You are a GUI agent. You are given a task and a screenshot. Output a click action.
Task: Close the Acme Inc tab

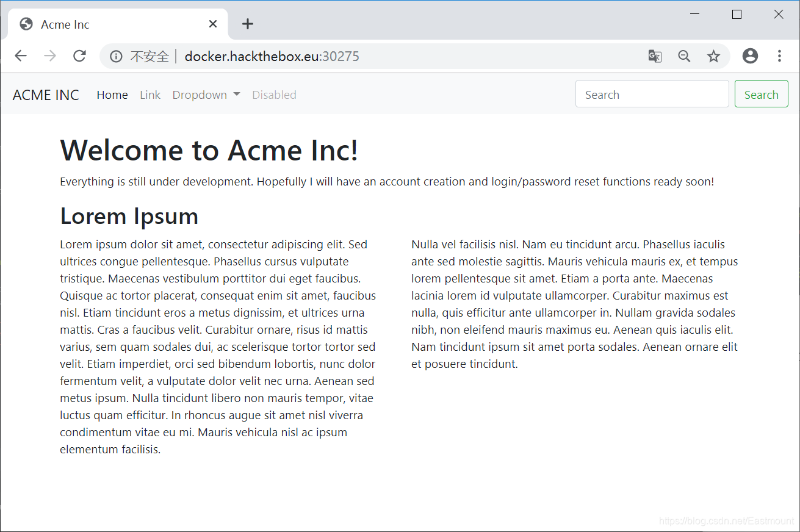(x=213, y=24)
